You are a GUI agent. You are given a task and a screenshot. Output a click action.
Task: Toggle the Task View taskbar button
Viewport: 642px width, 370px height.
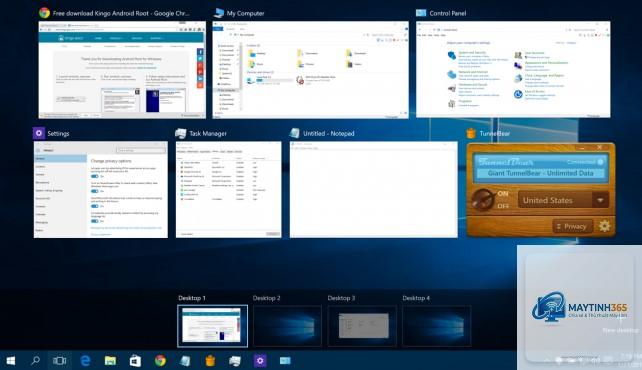pos(59,361)
